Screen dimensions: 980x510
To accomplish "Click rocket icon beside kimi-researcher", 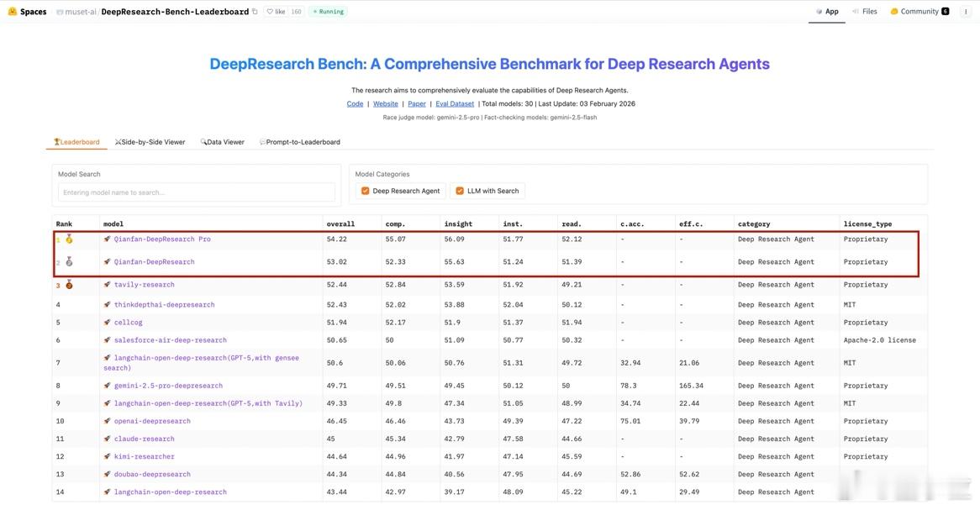I will tap(108, 456).
